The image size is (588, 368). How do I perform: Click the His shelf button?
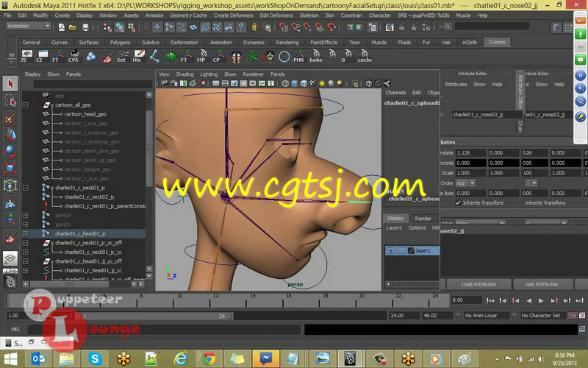[x=138, y=56]
